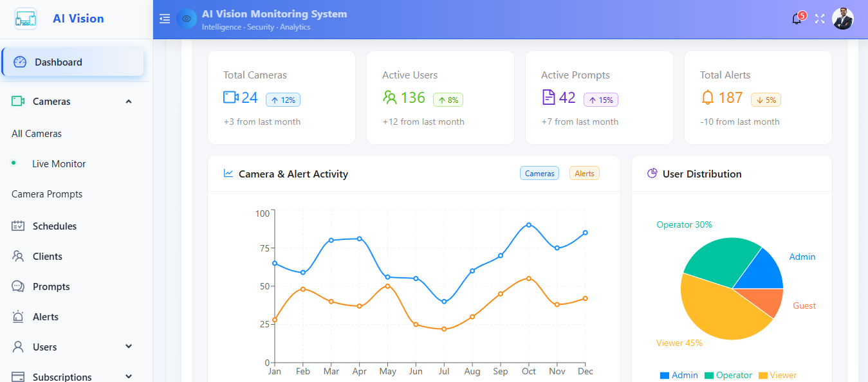Click the Total Alerts bell icon
Viewport: 868px width, 382px height.
point(708,98)
